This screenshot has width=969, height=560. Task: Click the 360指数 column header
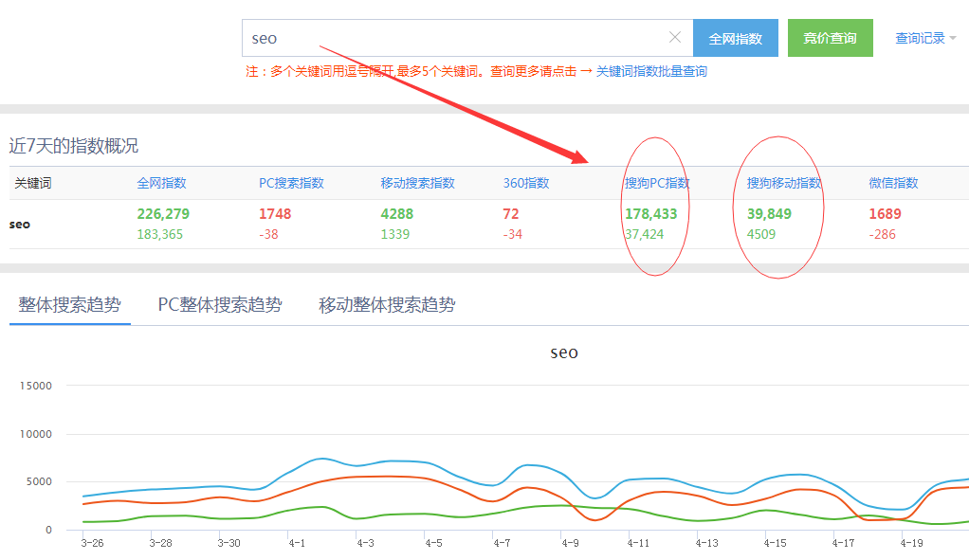pyautogui.click(x=526, y=183)
